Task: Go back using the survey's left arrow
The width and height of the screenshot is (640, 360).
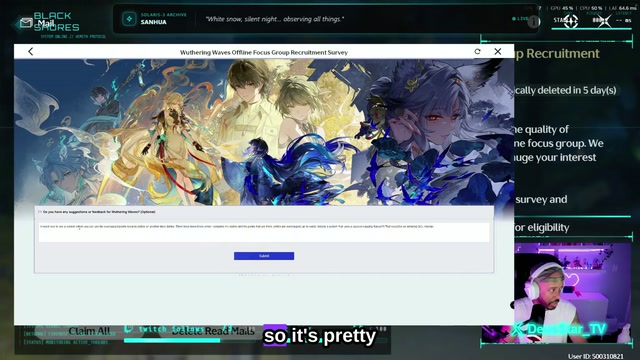Action: tap(31, 51)
